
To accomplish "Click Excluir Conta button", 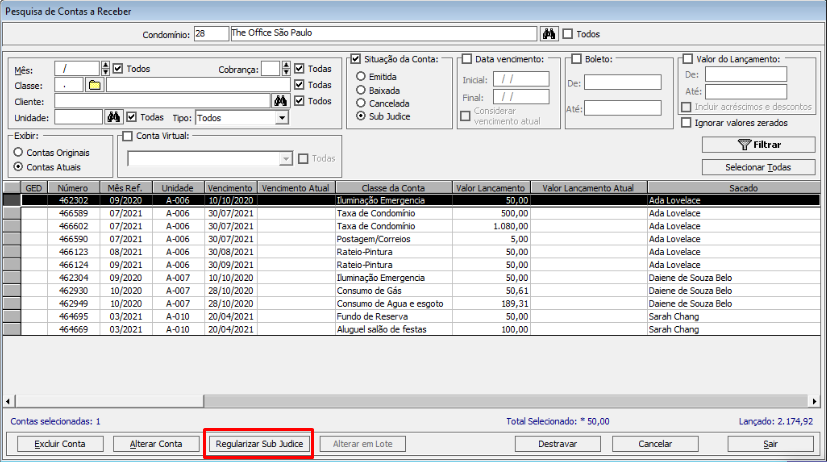I will [60, 444].
